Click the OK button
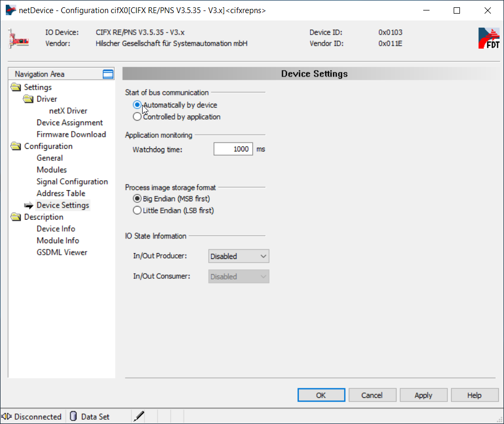This screenshot has height=424, width=504. (321, 395)
